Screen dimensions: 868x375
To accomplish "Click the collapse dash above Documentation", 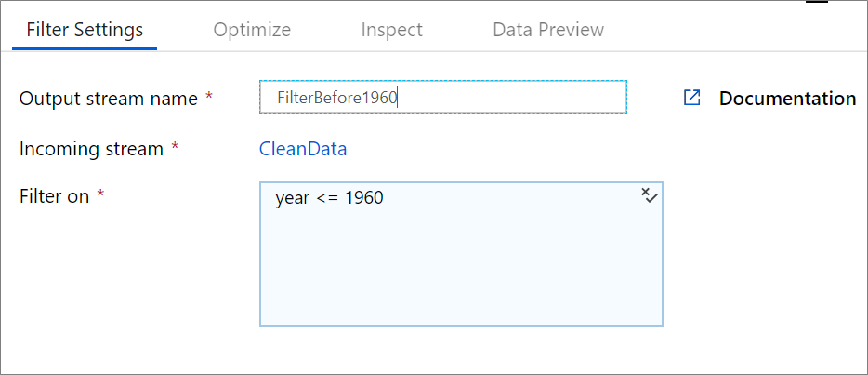I will [x=817, y=2].
